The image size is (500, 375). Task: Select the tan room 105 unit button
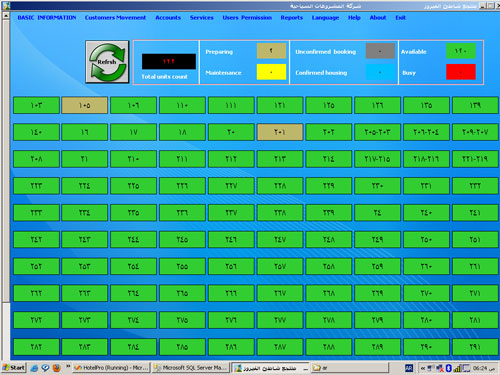point(85,105)
